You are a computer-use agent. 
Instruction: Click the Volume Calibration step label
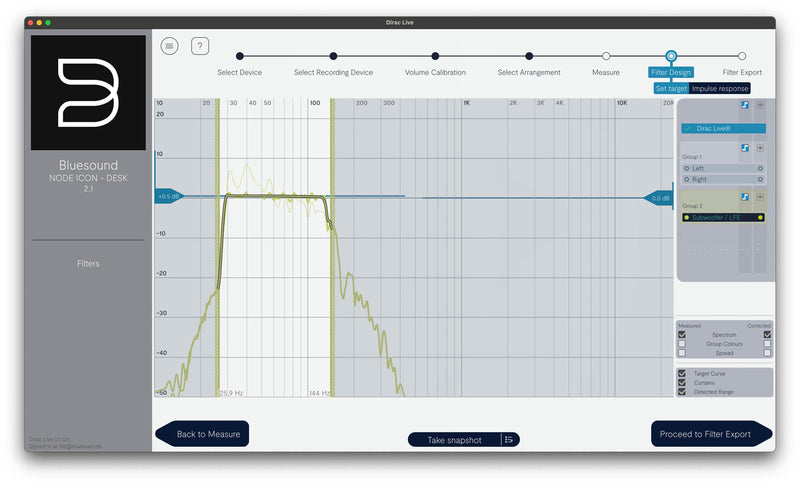coord(435,72)
